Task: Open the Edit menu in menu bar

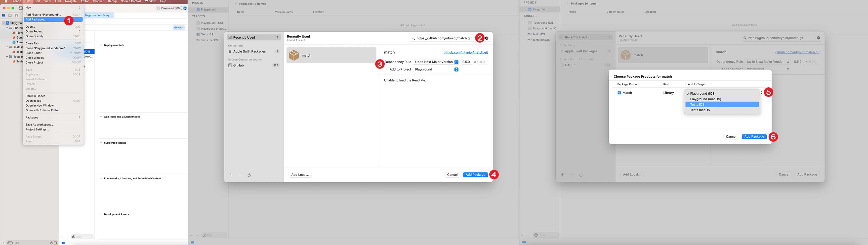Action: pos(38,1)
